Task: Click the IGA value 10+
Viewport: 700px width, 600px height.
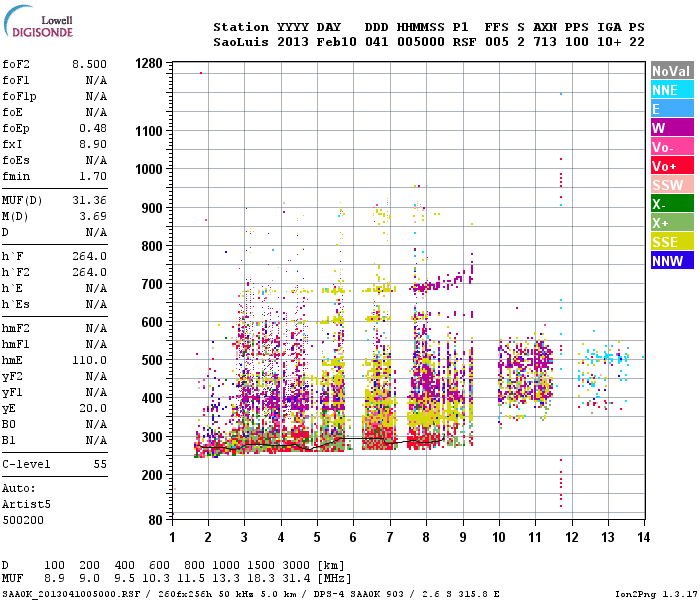Action: coord(609,42)
